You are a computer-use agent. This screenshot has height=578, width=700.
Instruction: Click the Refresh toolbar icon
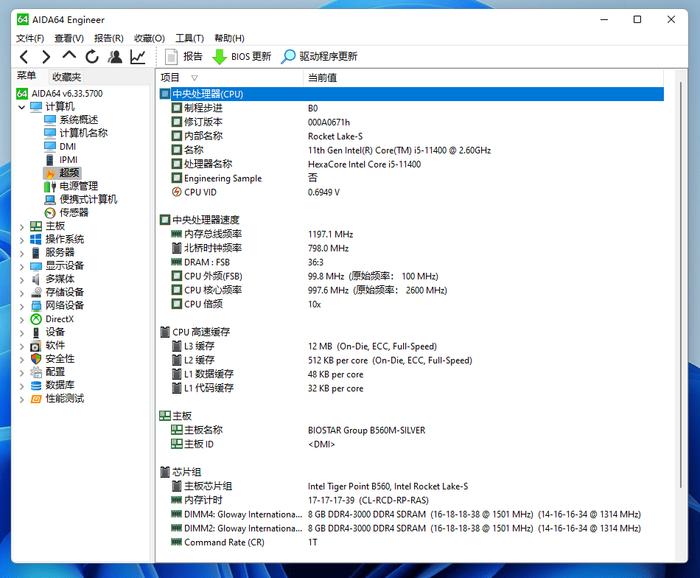click(92, 57)
